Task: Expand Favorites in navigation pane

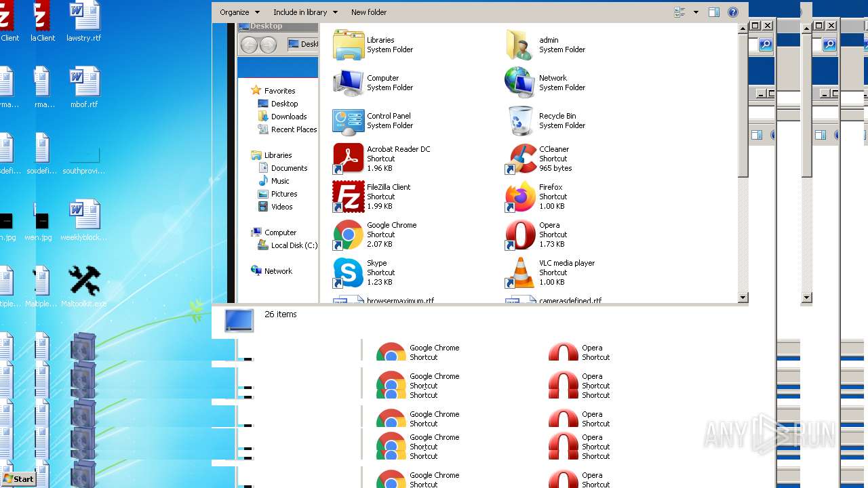Action: point(279,91)
